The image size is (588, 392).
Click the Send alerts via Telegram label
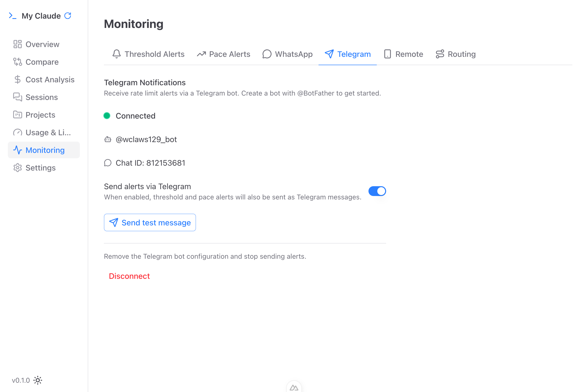point(147,186)
